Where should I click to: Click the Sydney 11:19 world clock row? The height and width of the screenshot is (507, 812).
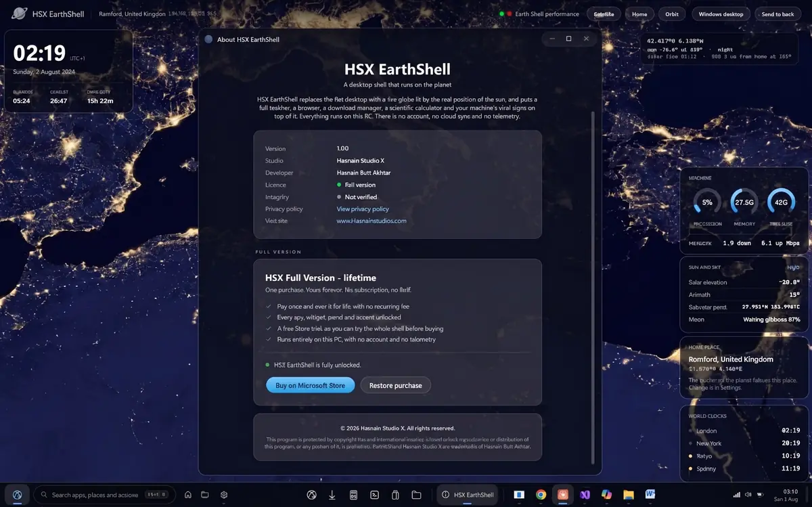[x=744, y=468]
